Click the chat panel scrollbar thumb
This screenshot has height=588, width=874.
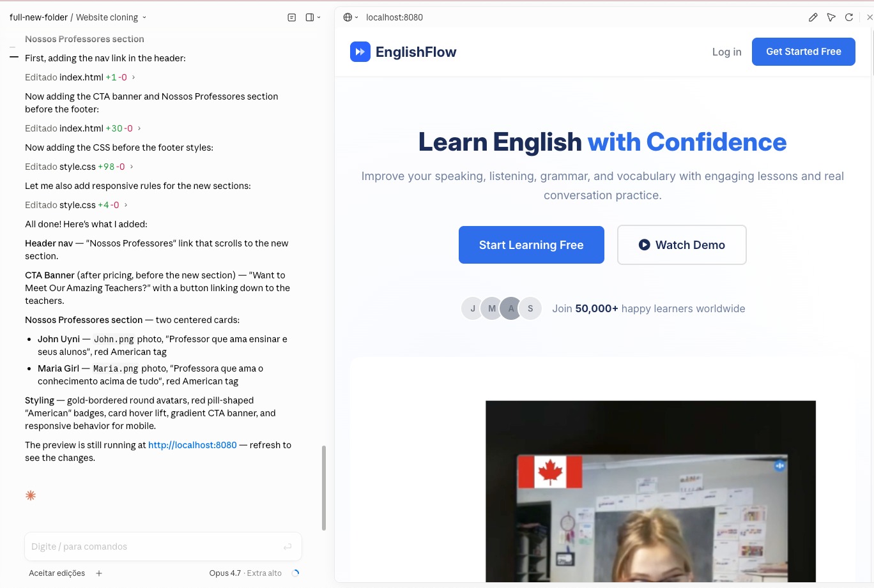coord(324,488)
